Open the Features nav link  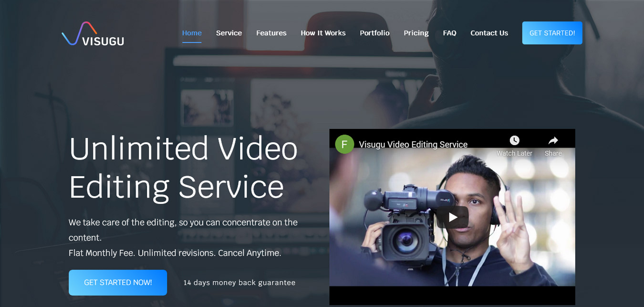tap(271, 33)
